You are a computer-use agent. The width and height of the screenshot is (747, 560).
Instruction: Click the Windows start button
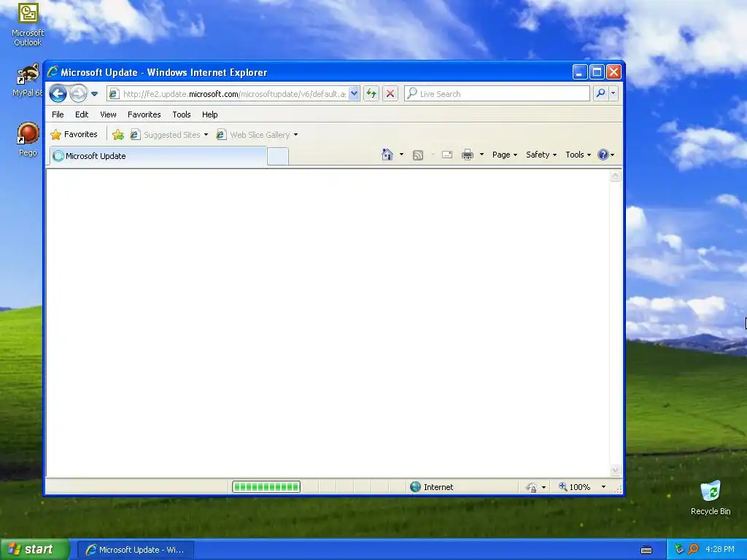(x=34, y=549)
